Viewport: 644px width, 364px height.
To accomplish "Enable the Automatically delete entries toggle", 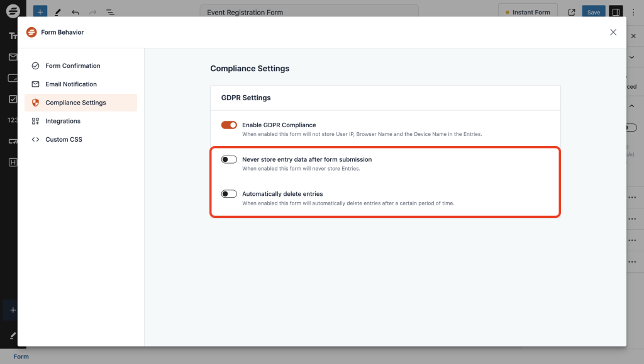I will click(229, 193).
